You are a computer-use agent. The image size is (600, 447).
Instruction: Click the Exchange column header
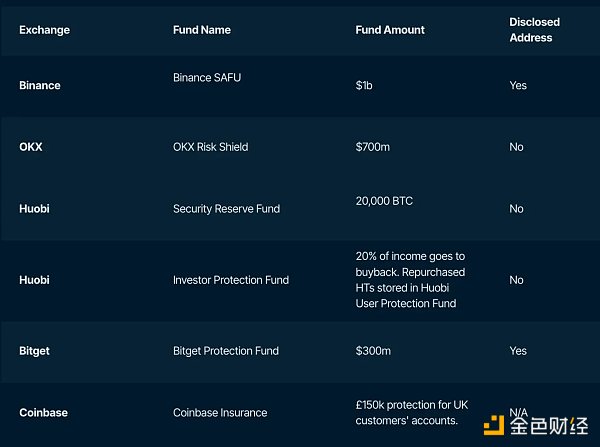44,30
